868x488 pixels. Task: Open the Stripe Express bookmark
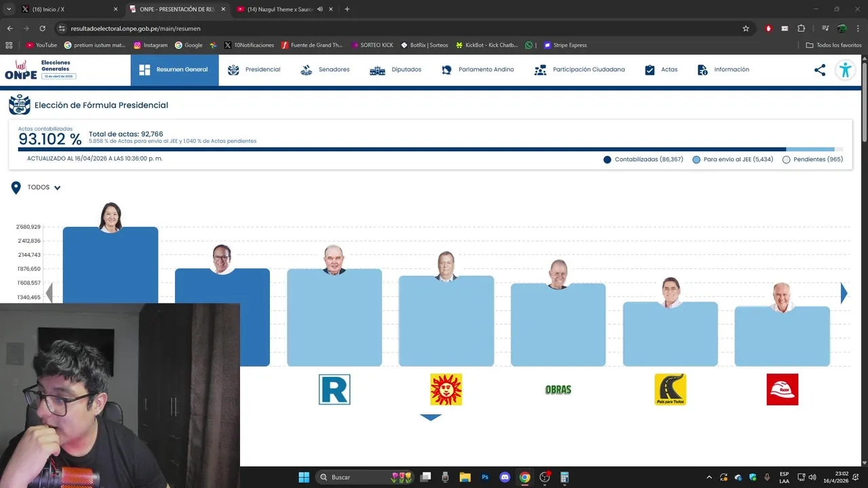[565, 45]
